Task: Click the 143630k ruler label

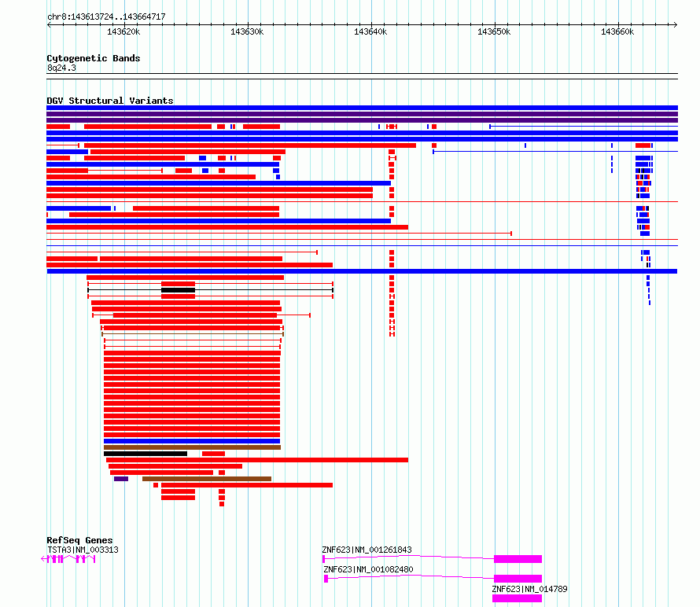Action: pyautogui.click(x=247, y=31)
